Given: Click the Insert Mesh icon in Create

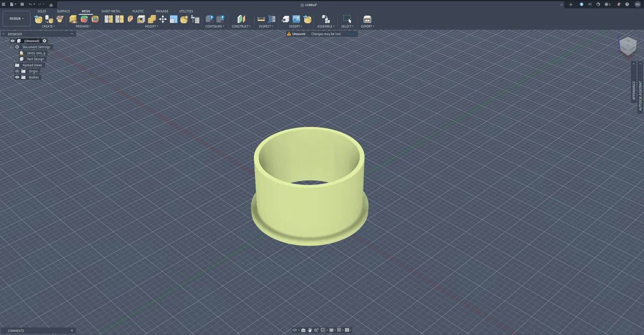Looking at the screenshot, I should (39, 19).
